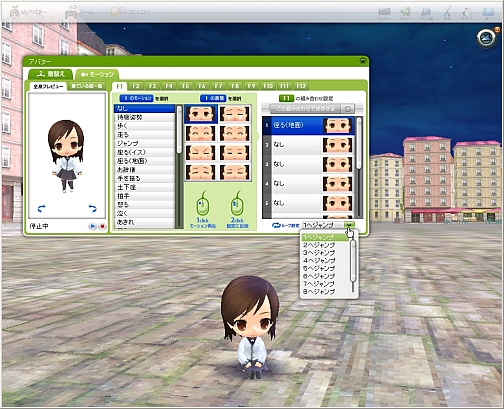
Task: Click the reset icon beside the save button
Action: [x=348, y=109]
